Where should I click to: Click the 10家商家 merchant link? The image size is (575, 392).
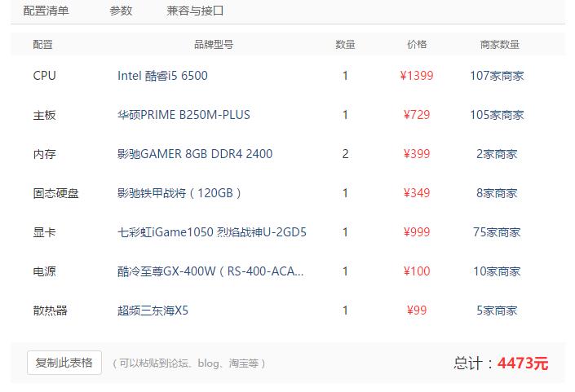tap(497, 271)
